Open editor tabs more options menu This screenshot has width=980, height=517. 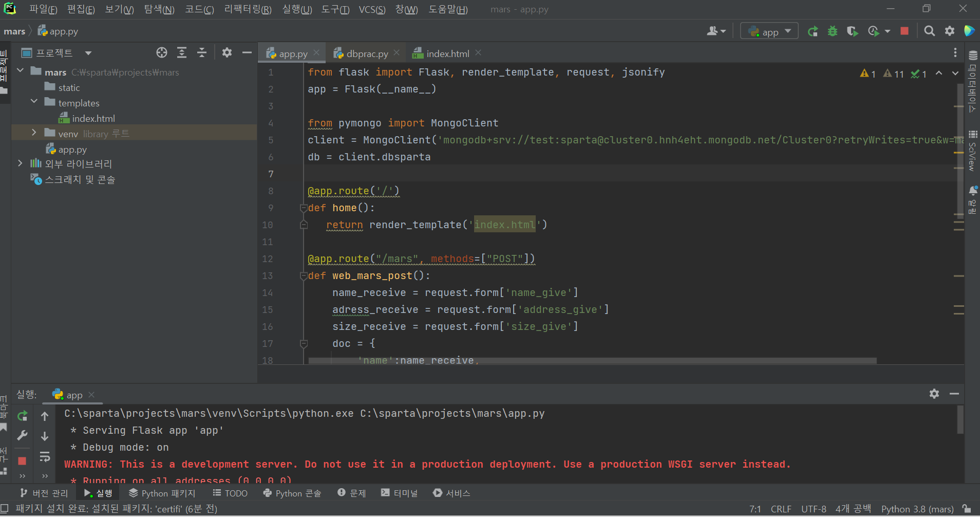coord(955,52)
